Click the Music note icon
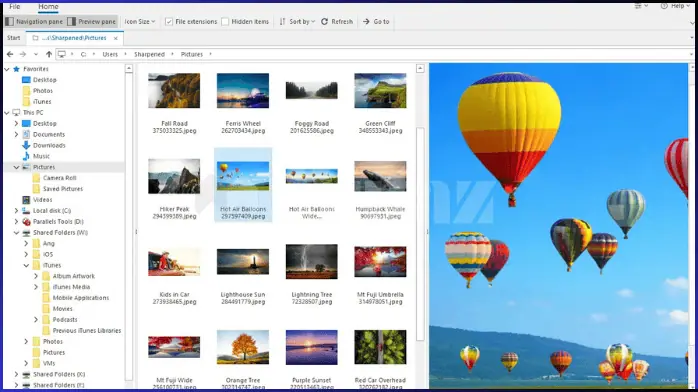The height and width of the screenshot is (392, 698). pos(26,156)
